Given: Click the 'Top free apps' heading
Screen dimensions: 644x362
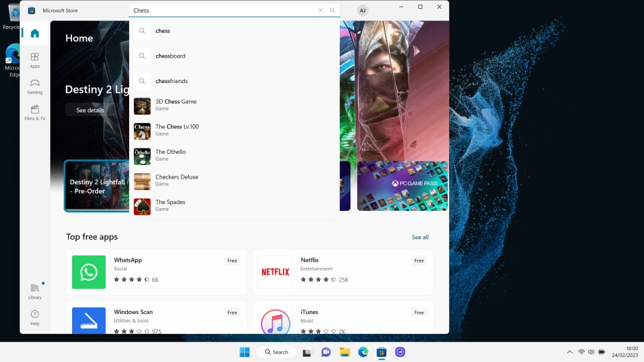Looking at the screenshot, I should (92, 237).
